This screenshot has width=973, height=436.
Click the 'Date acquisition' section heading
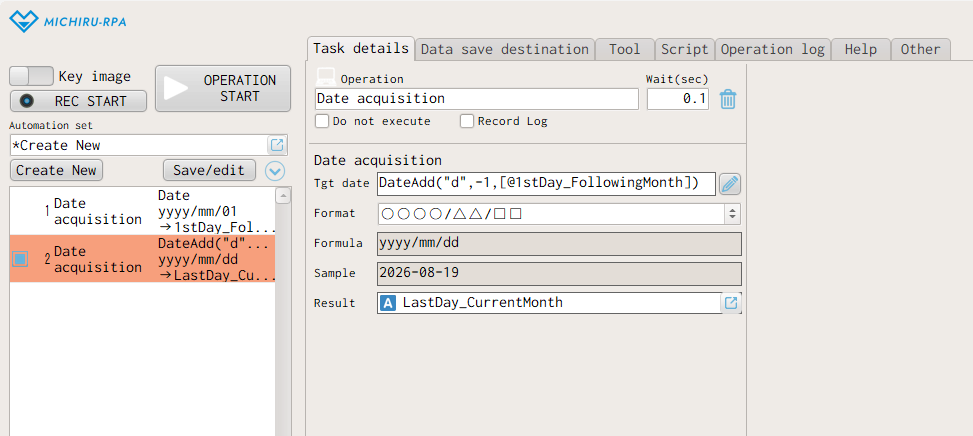click(378, 161)
